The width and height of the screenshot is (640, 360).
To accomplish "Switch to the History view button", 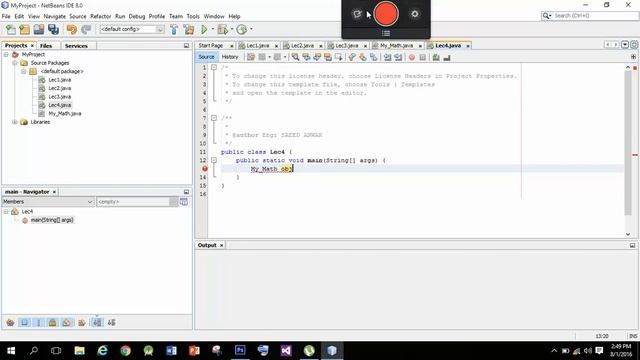I will (230, 57).
